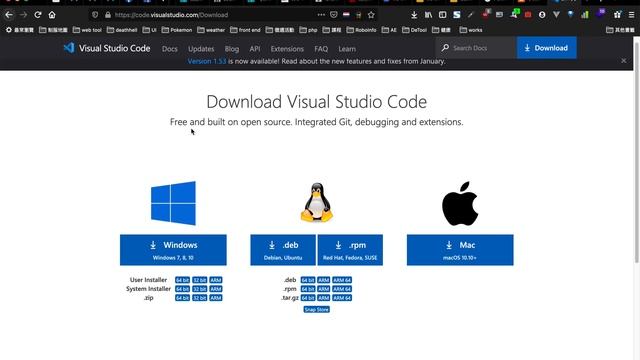Download the .rpm row ARM link
The width and height of the screenshot is (640, 360).
(324, 289)
